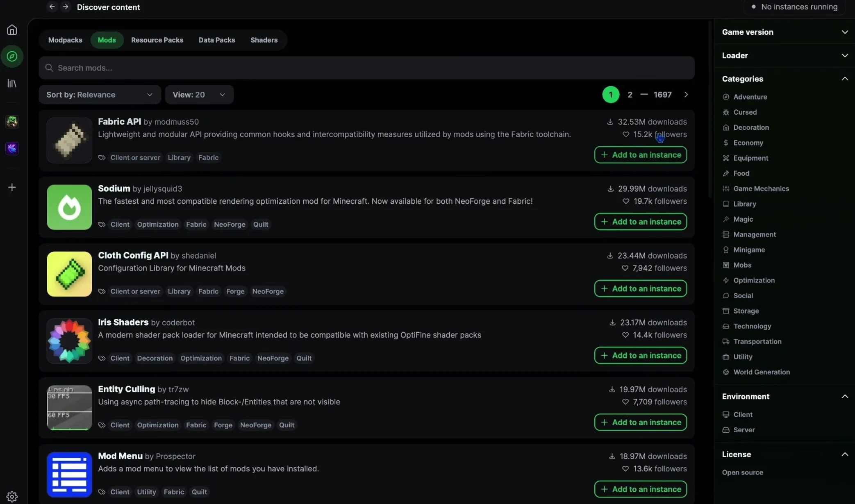Open the Library icon in sidebar
855x504 pixels.
click(12, 83)
